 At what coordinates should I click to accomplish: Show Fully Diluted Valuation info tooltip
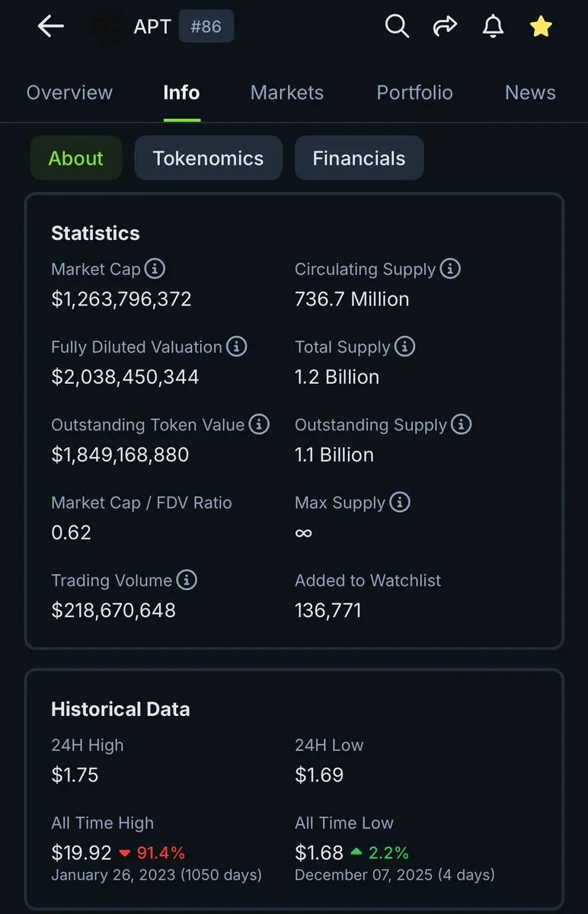click(x=237, y=347)
